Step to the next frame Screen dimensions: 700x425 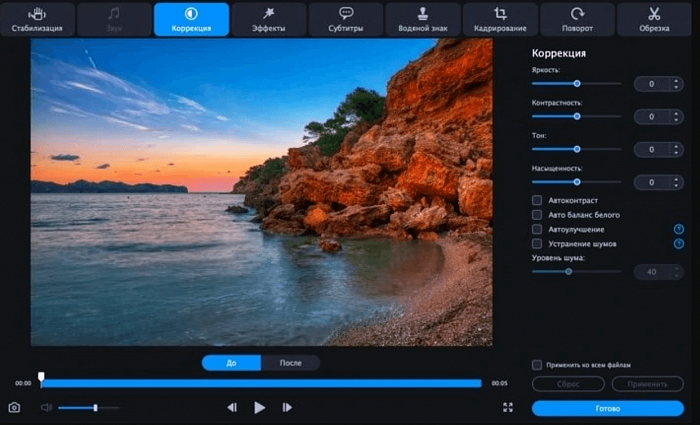tap(287, 407)
